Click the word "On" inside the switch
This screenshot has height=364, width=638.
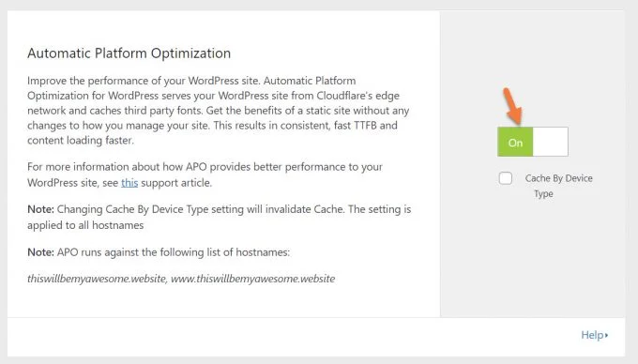[515, 143]
